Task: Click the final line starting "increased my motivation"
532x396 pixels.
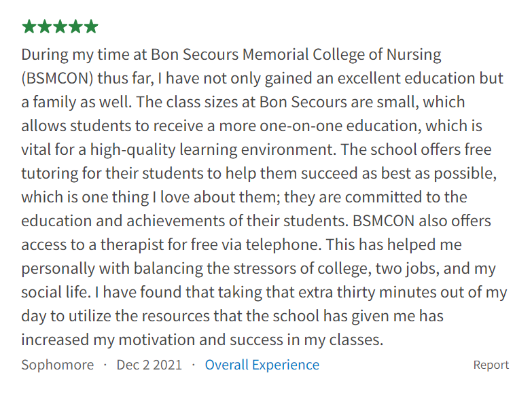Action: click(x=202, y=340)
